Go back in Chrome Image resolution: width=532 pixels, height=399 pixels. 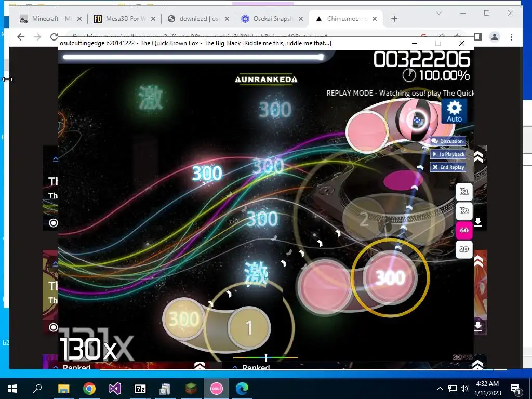coord(21,37)
